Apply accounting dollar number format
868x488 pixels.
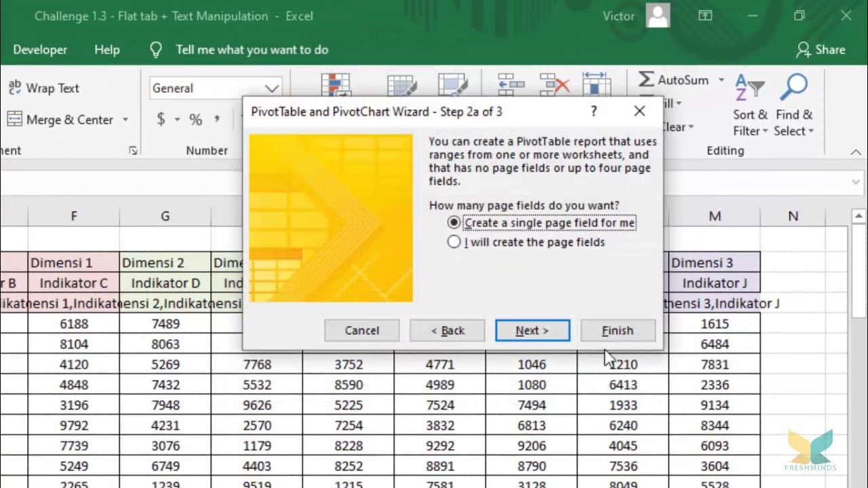click(x=161, y=120)
